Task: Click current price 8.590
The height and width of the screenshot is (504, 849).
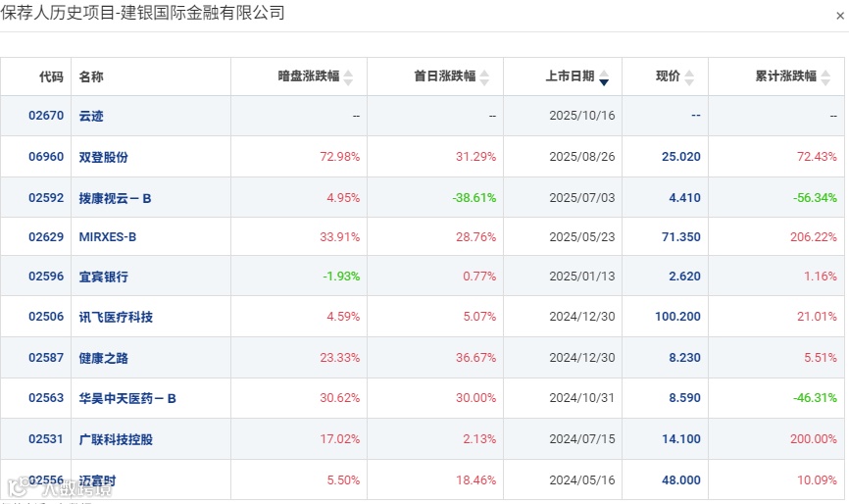Action: pos(684,397)
